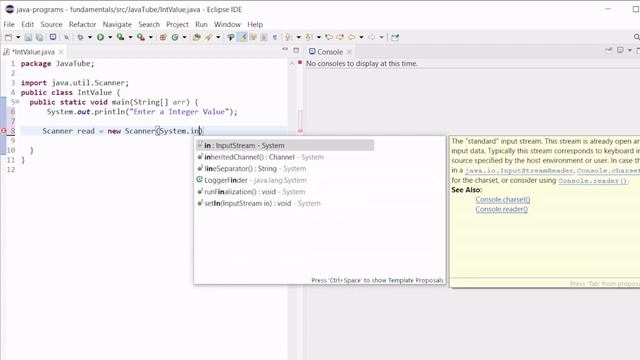Toggle the highlighted Word Wrap toolbar button
The image size is (640, 360).
[243, 37]
